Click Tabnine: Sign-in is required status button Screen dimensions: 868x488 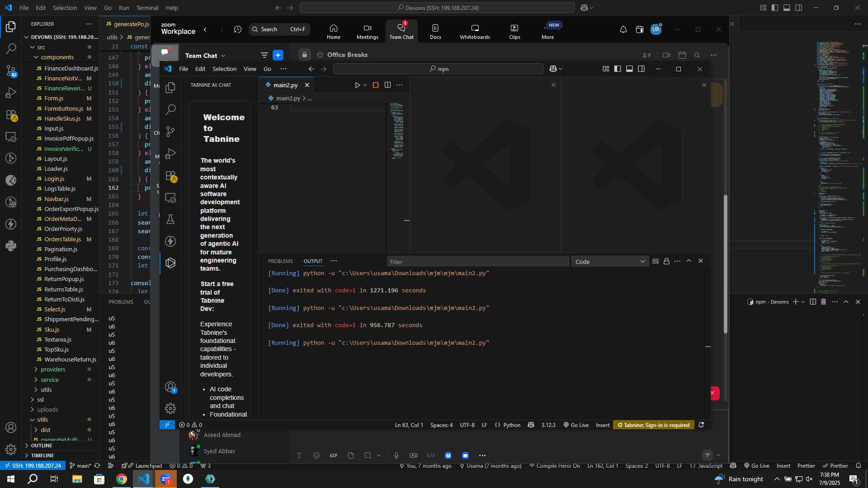coord(654,425)
